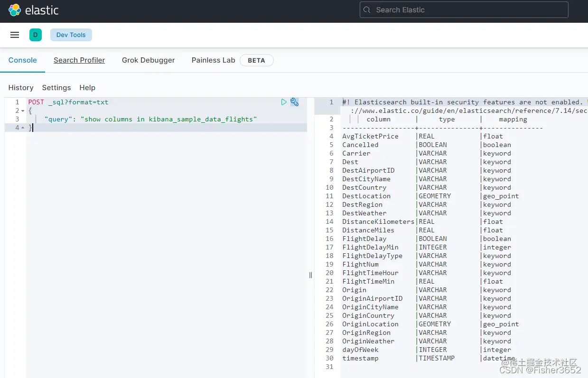Focus the Search Elastic field
Screen dimensions: 588x378
[464, 10]
